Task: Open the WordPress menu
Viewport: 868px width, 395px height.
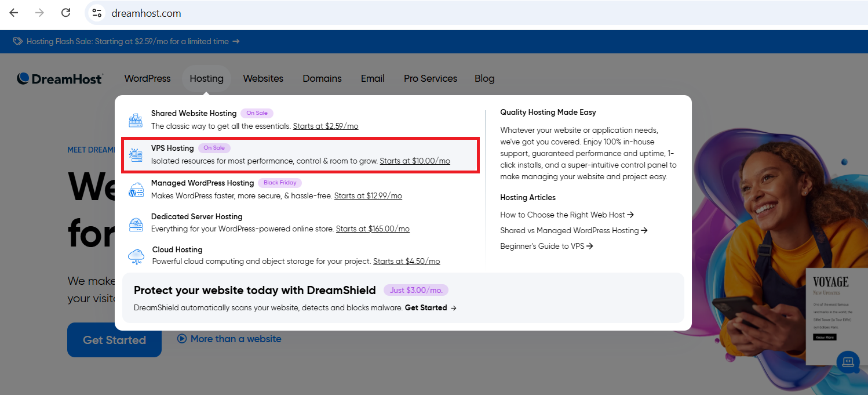Action: [147, 78]
